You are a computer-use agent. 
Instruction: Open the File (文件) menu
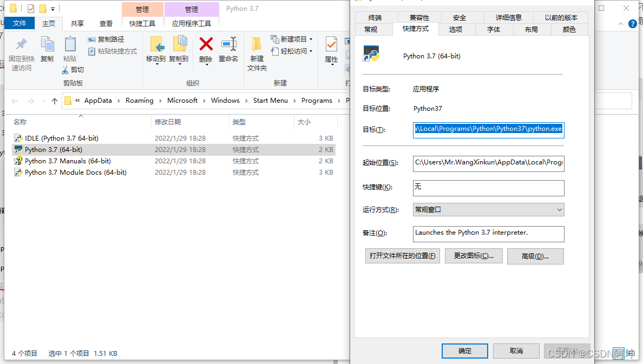[19, 23]
